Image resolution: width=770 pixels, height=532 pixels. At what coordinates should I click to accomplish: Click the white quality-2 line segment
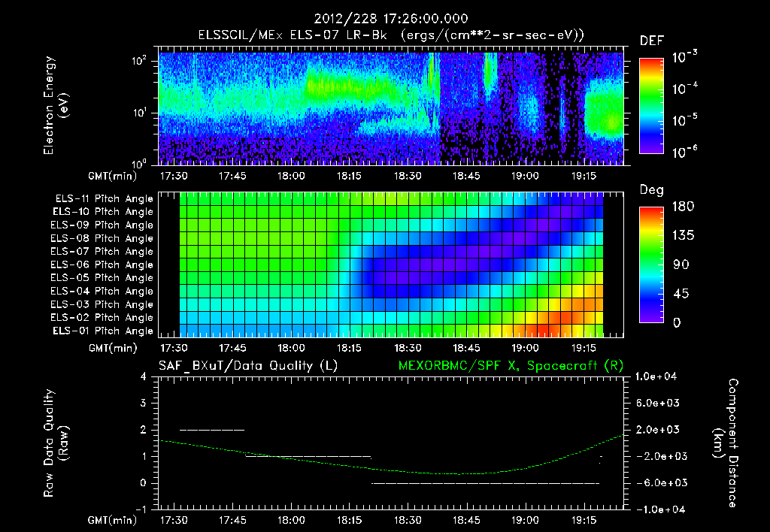[212, 430]
